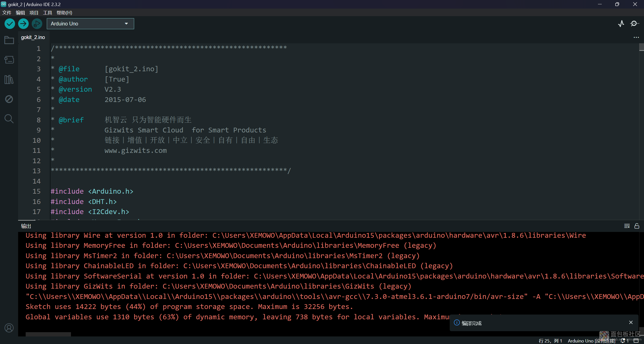Viewport: 644px width, 344px height.
Task: Open the Search sidebar panel
Action: [x=9, y=119]
